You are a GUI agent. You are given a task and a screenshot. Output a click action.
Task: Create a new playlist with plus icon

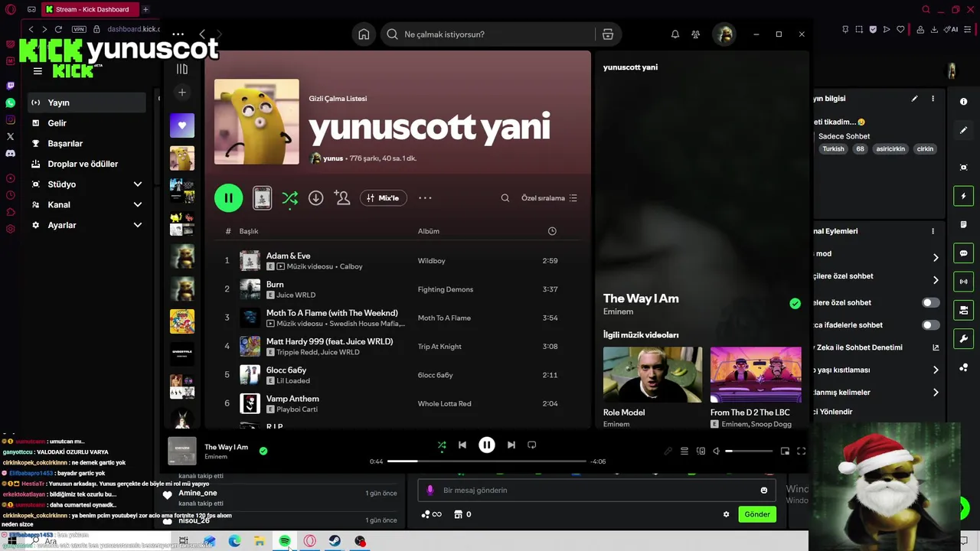[x=182, y=93]
